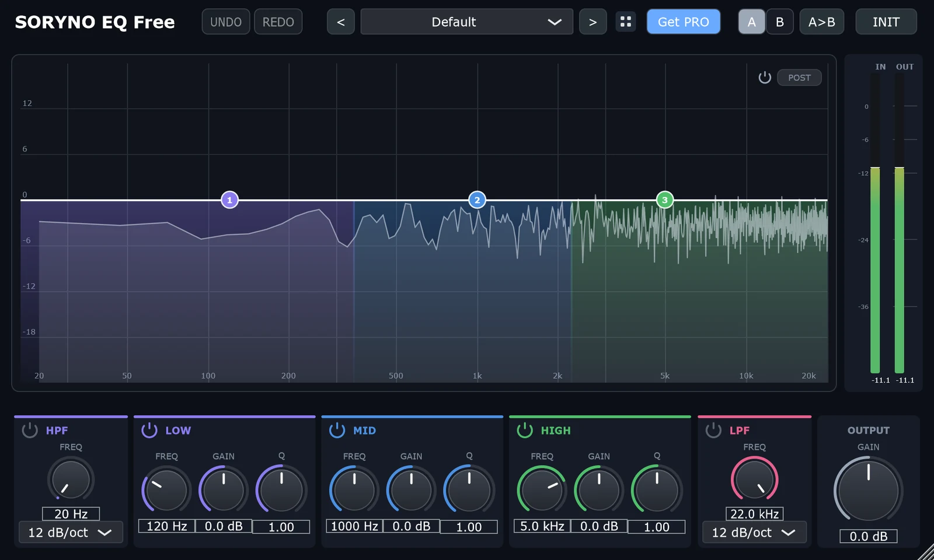Click the HIGH band Q knob

(657, 490)
